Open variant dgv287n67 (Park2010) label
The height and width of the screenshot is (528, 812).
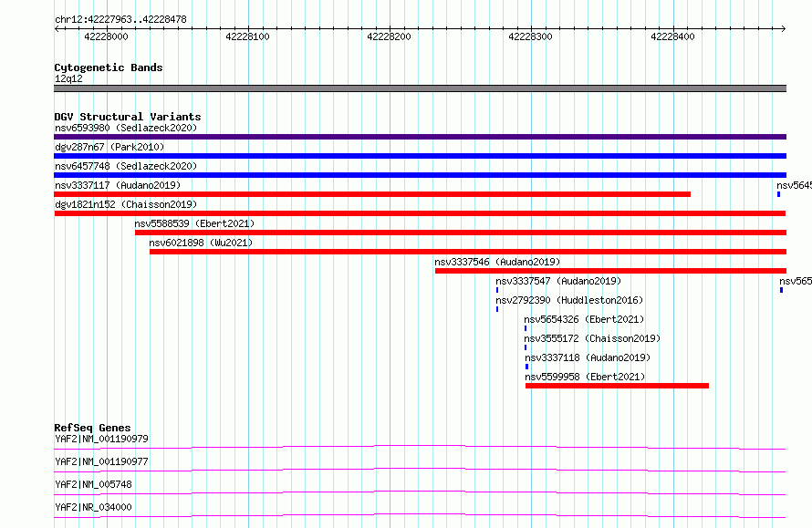tap(109, 147)
